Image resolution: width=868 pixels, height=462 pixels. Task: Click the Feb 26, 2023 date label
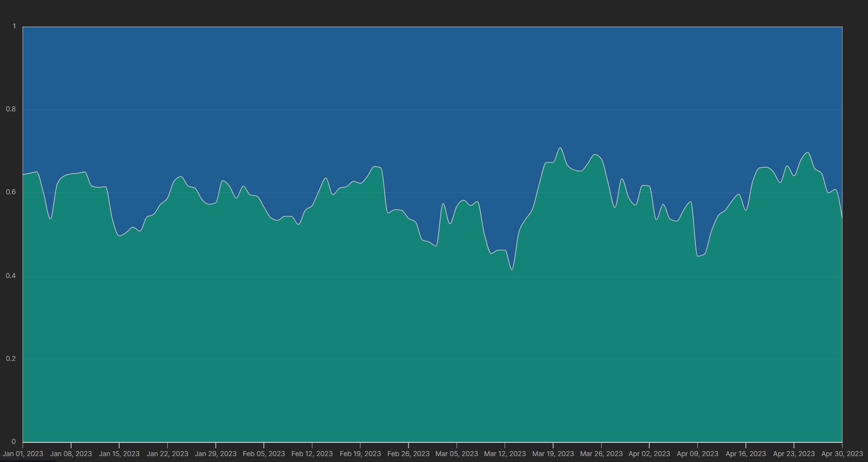coord(408,454)
